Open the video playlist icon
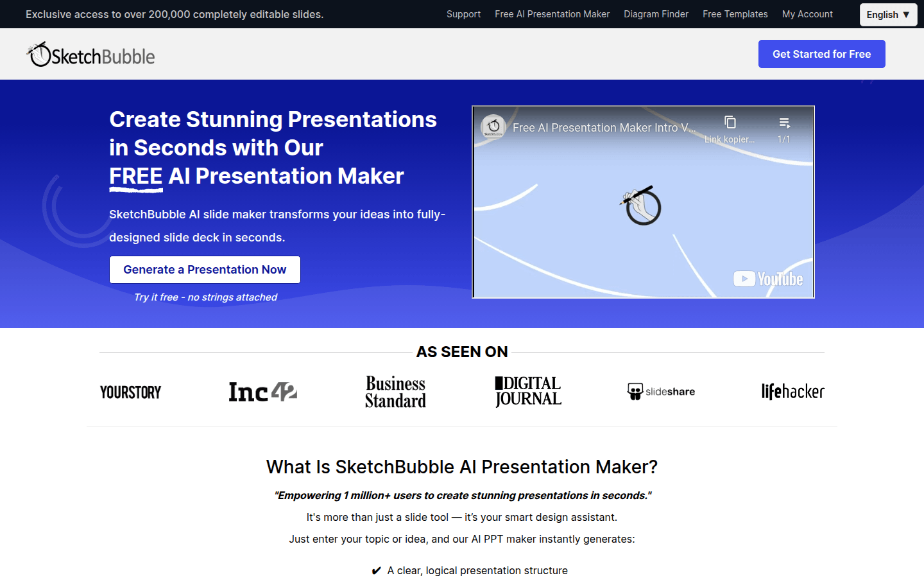924x578 pixels. (x=784, y=123)
